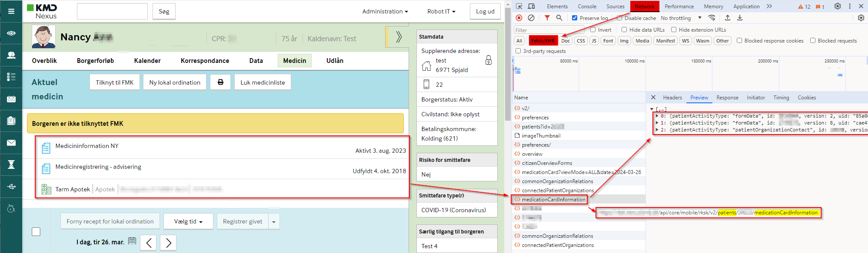The height and width of the screenshot is (253, 868).
Task: Open the citizens group icon in the sidebar
Action: coord(11,55)
